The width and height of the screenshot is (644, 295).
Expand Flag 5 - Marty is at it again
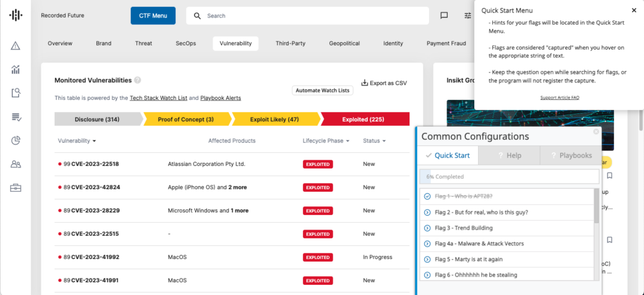469,259
